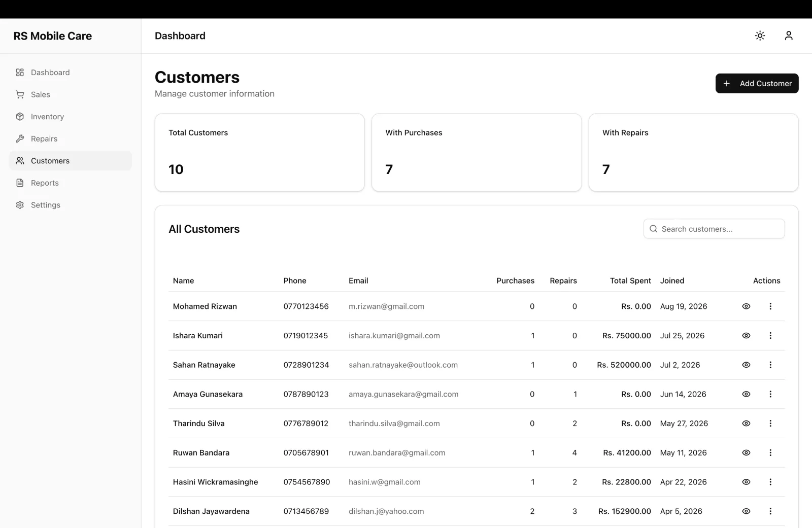The image size is (812, 528).
Task: Click the Total Spent column header
Action: [x=630, y=280]
